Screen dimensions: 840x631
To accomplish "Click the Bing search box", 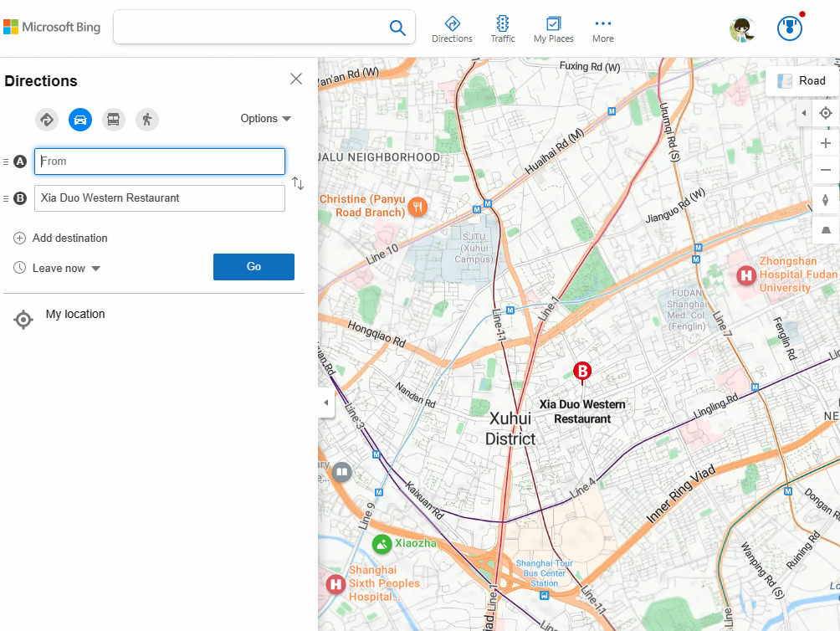I will pos(252,27).
